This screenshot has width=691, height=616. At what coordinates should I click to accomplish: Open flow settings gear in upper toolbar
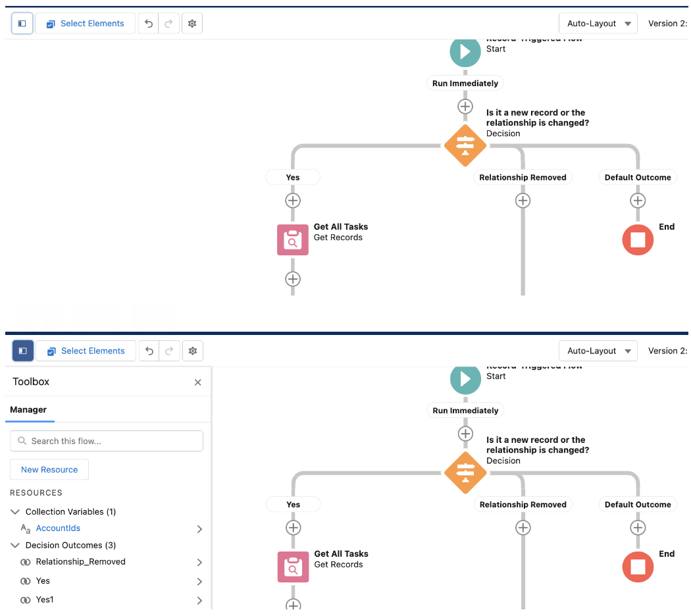pyautogui.click(x=192, y=23)
